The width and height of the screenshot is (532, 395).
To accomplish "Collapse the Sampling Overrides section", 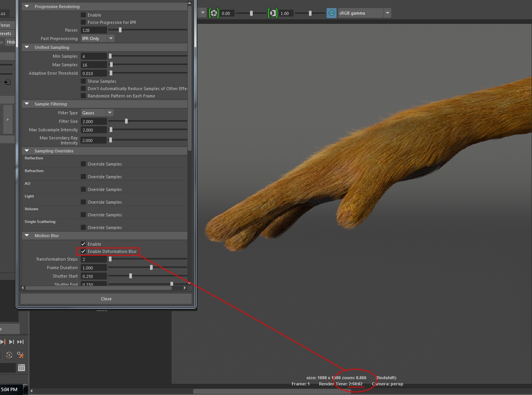I will tap(27, 151).
